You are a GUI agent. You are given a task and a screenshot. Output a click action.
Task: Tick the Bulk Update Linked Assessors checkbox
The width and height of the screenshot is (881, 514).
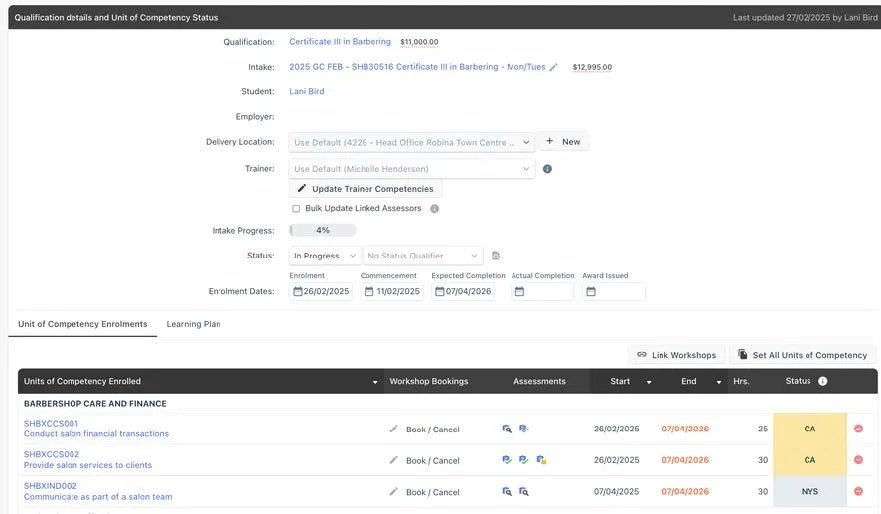(296, 208)
